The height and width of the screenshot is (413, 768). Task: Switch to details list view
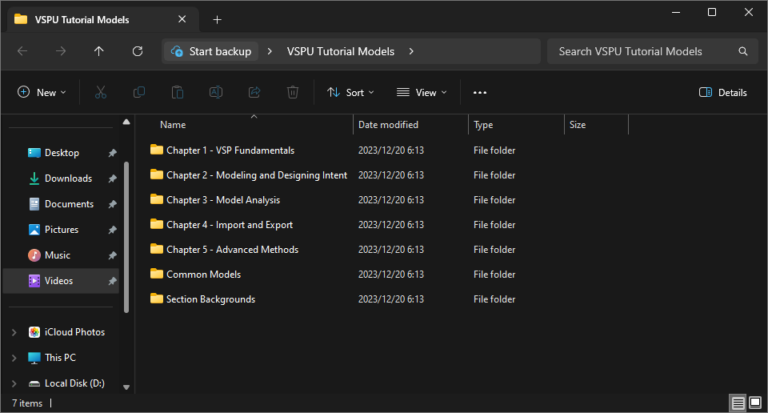click(x=738, y=403)
